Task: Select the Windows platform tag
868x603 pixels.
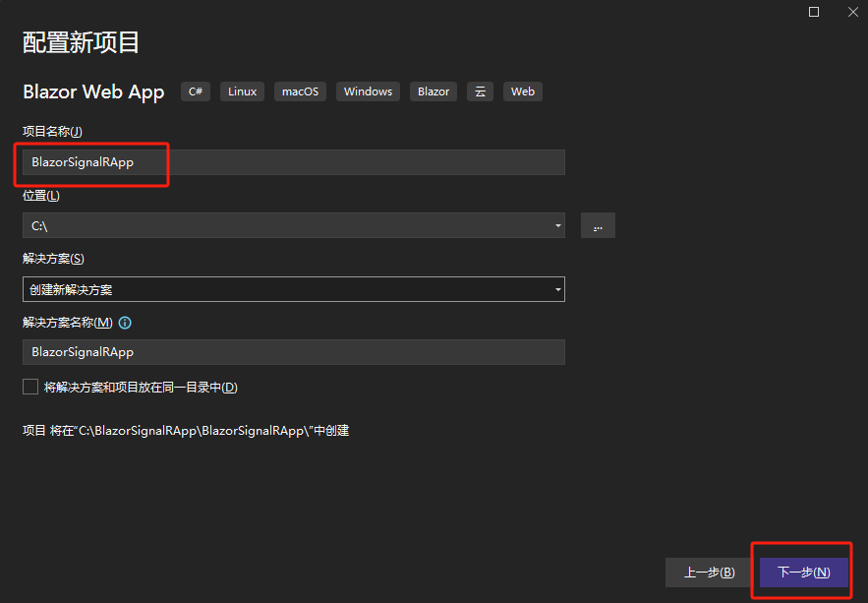Action: click(x=368, y=91)
